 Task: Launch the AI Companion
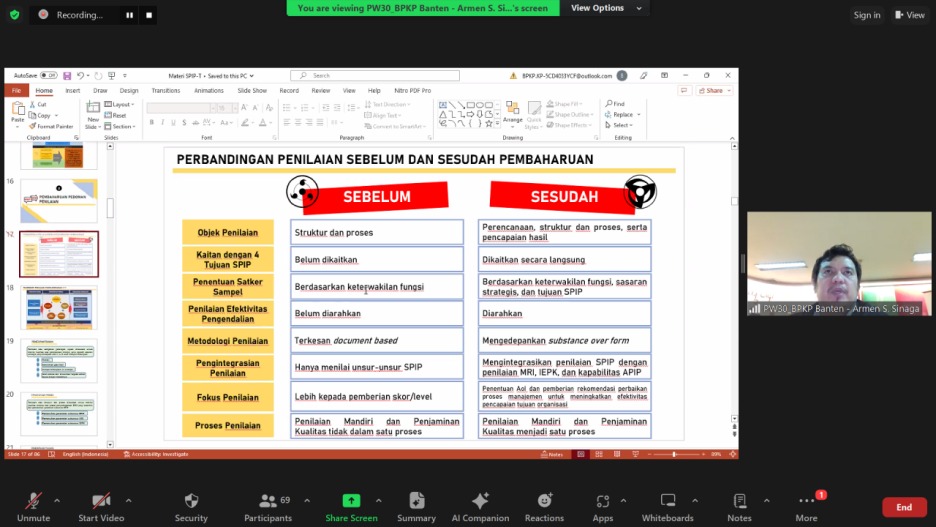pyautogui.click(x=479, y=505)
